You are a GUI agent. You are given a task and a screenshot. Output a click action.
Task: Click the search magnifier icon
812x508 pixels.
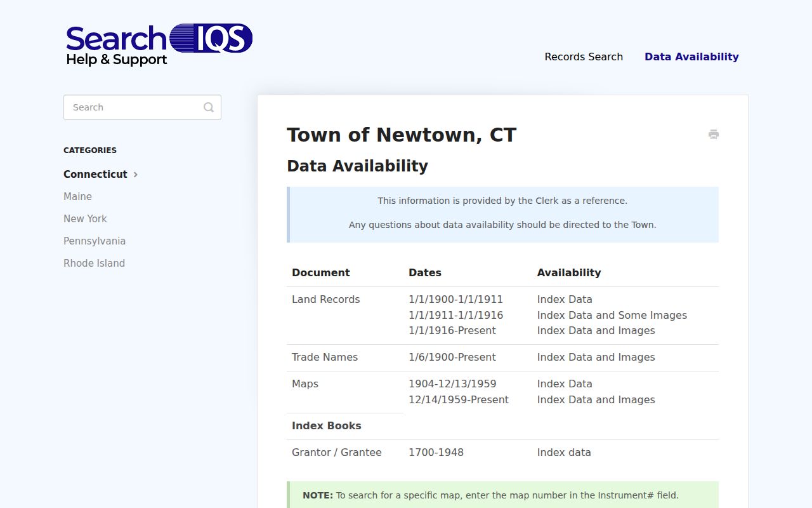tap(209, 107)
